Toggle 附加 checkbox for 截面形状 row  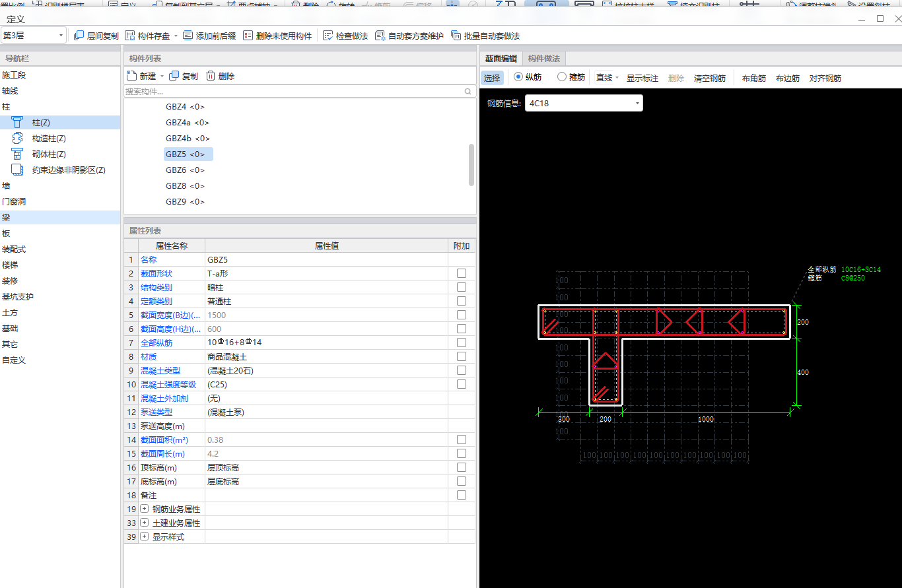point(462,273)
